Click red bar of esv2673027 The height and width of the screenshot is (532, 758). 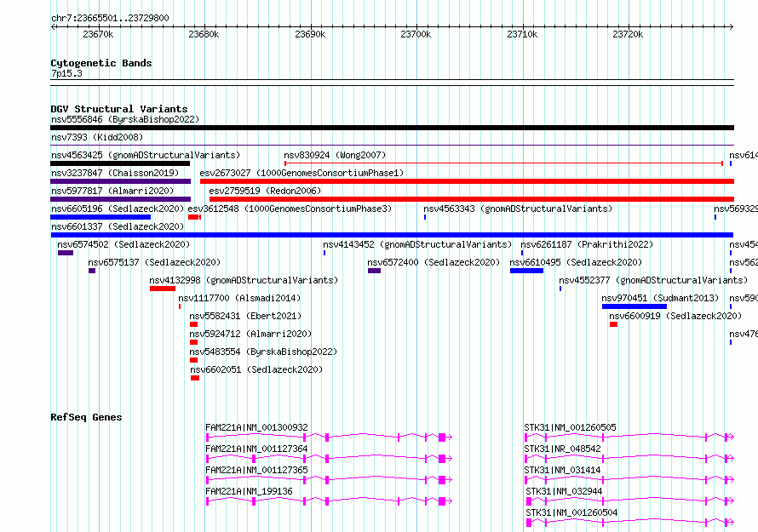[x=467, y=181]
